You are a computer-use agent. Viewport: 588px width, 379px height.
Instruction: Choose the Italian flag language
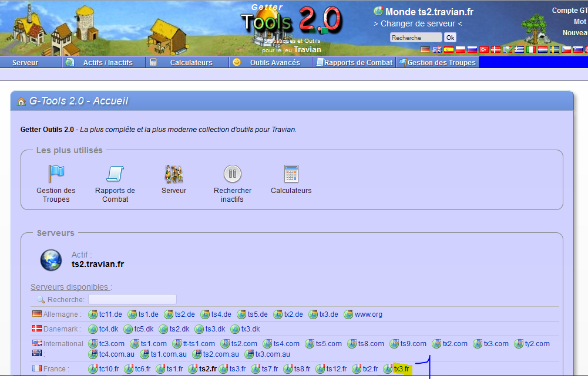pos(531,49)
